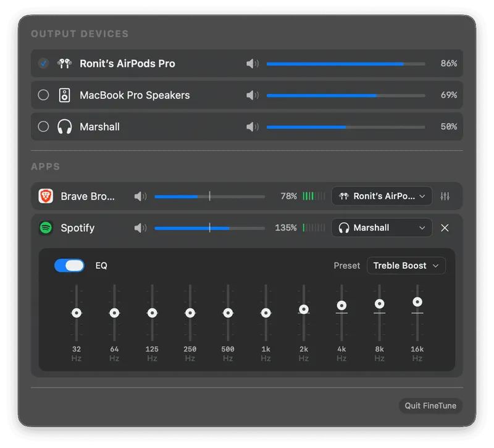Screen dimensions: 494x448
Task: Select Ronit's AirPods Pro as output
Action: coord(43,64)
